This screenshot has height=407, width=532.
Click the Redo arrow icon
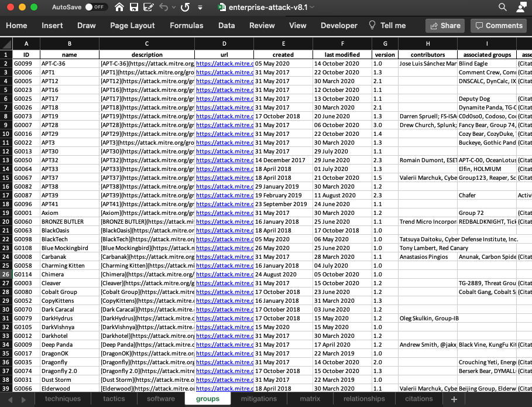(x=185, y=8)
